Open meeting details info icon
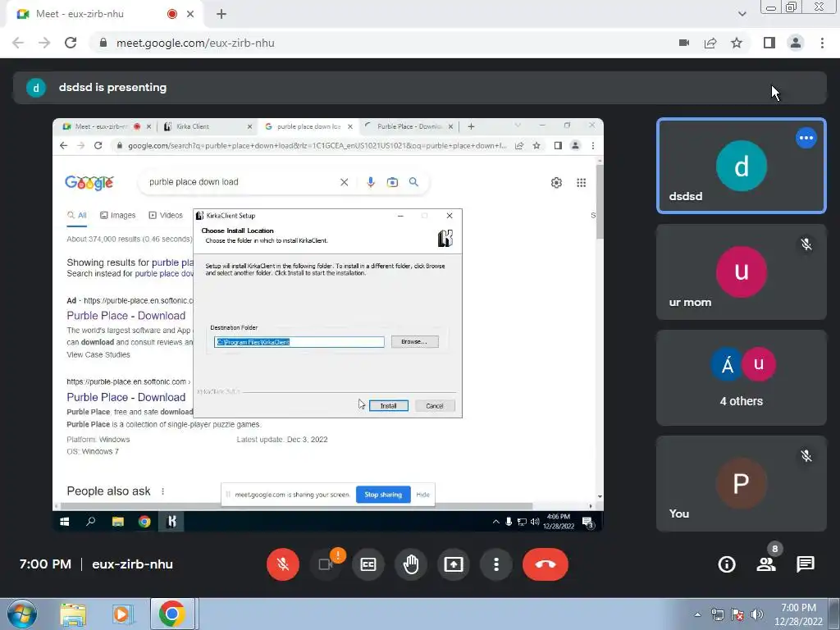This screenshot has height=630, width=840. point(727,564)
